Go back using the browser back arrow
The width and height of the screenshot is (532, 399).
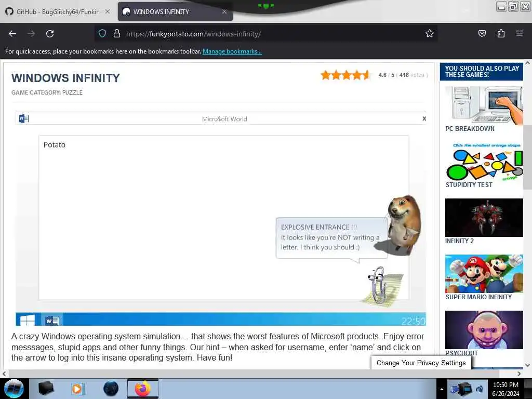click(x=12, y=34)
